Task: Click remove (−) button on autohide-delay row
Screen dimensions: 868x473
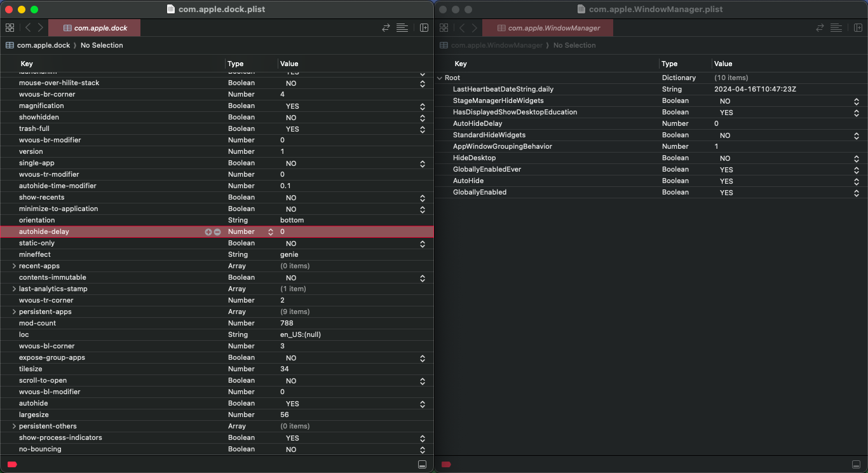Action: 217,232
